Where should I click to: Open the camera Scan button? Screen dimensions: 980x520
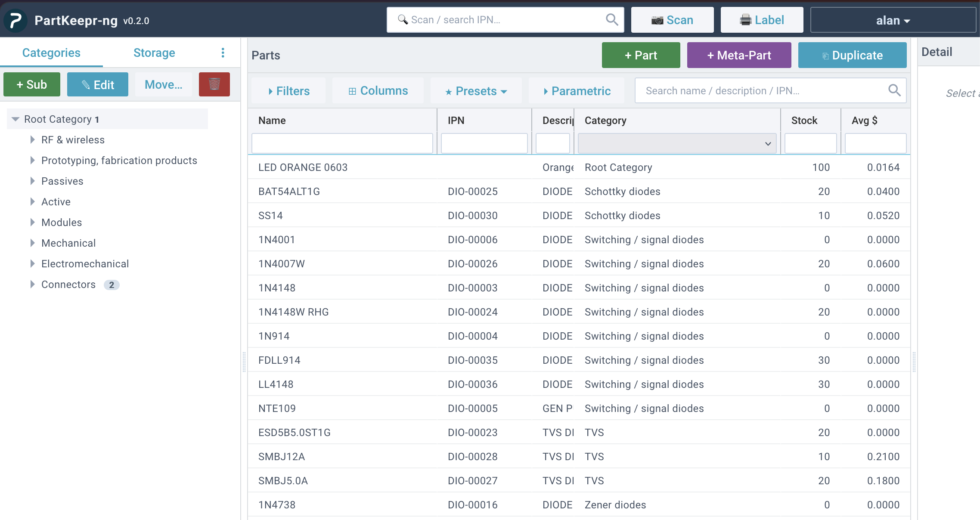click(x=672, y=20)
